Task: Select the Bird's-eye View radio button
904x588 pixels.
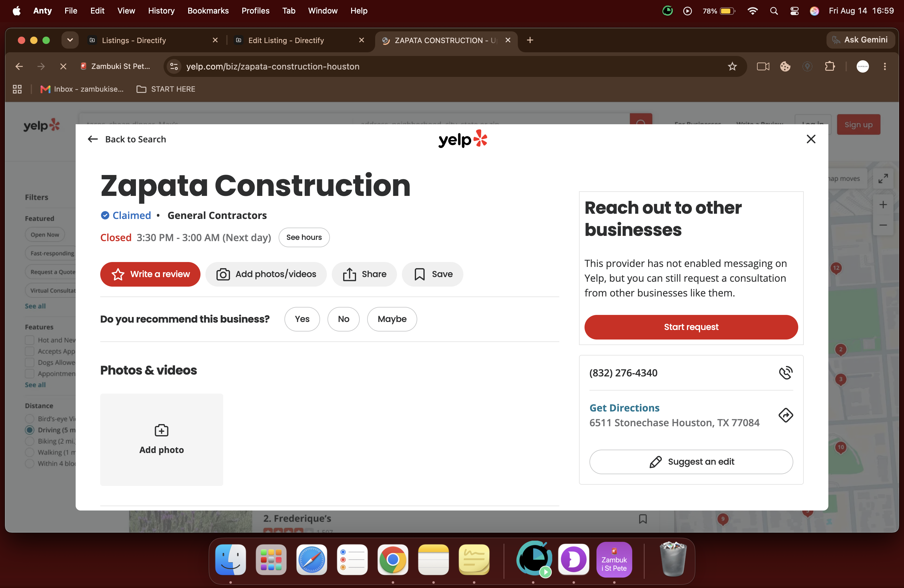Action: click(x=30, y=419)
